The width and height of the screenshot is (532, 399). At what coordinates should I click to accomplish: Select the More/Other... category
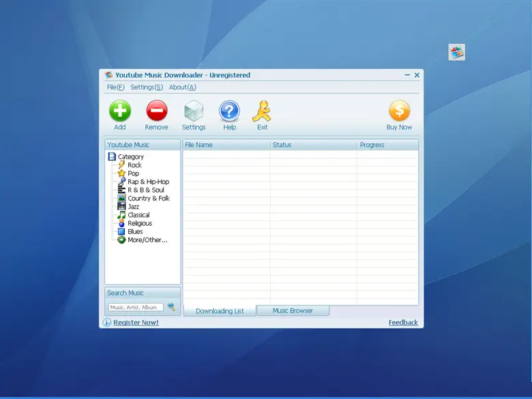(147, 240)
